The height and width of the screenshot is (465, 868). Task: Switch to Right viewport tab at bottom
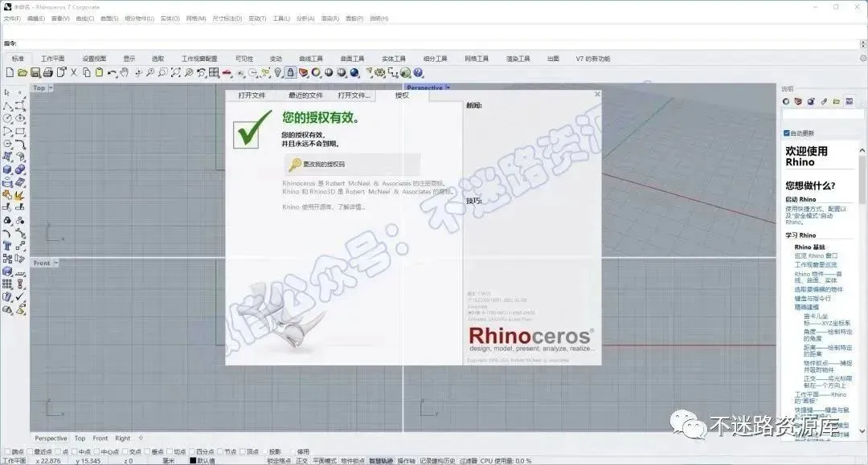122,438
